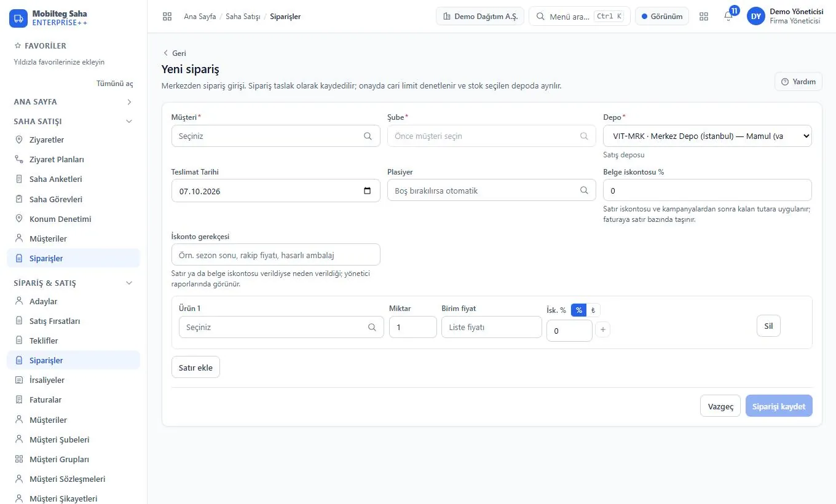Viewport: 836px width, 504px height.
Task: Open Ziyaretler in the sidebar
Action: tap(73, 140)
